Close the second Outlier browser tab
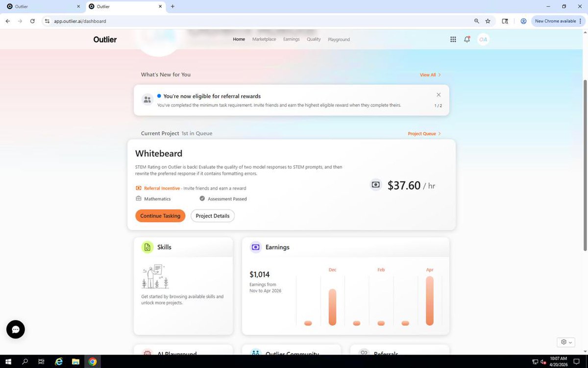Viewport: 588px width, 368px height. (x=160, y=6)
